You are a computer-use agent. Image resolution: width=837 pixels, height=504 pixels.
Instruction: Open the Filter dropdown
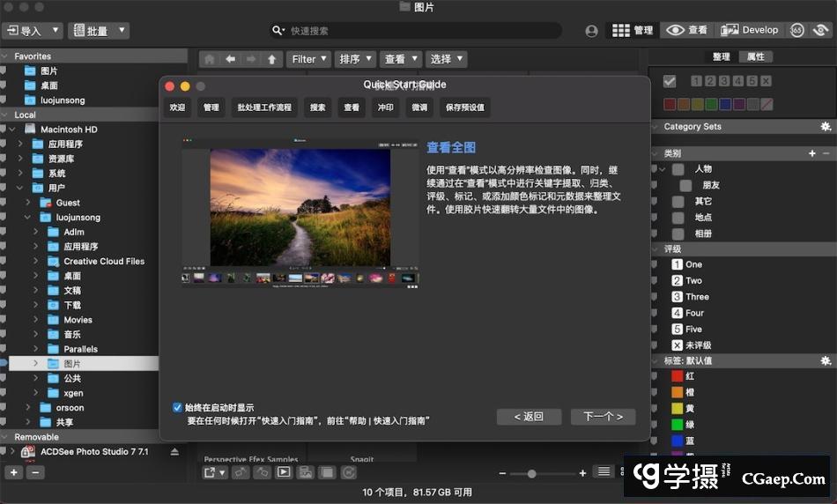coord(309,59)
